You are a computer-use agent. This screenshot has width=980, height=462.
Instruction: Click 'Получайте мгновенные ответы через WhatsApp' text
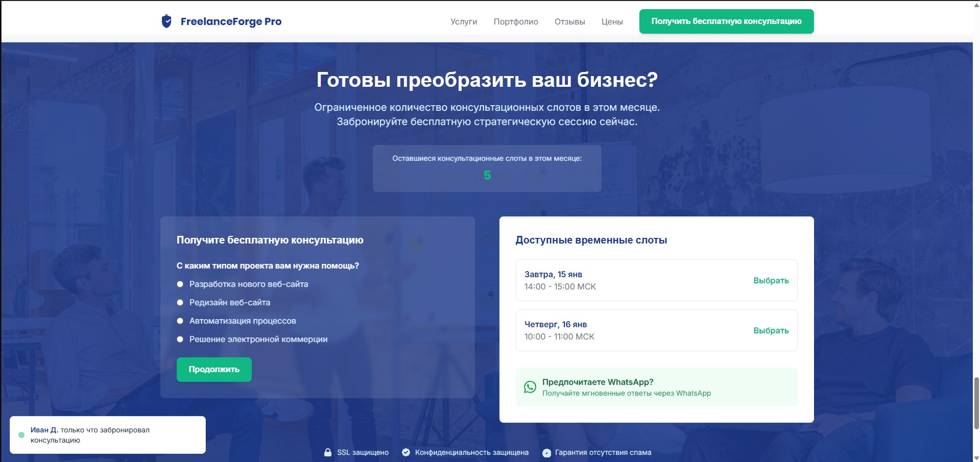click(x=627, y=393)
